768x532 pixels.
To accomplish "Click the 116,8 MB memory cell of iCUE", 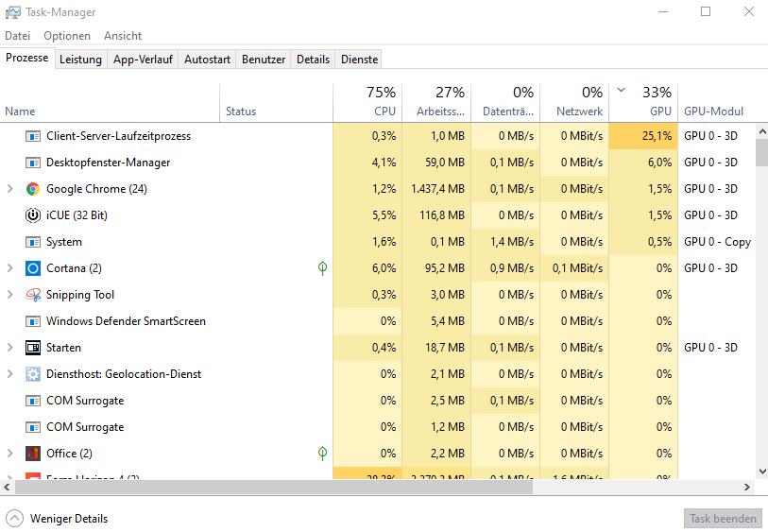I will coord(436,215).
